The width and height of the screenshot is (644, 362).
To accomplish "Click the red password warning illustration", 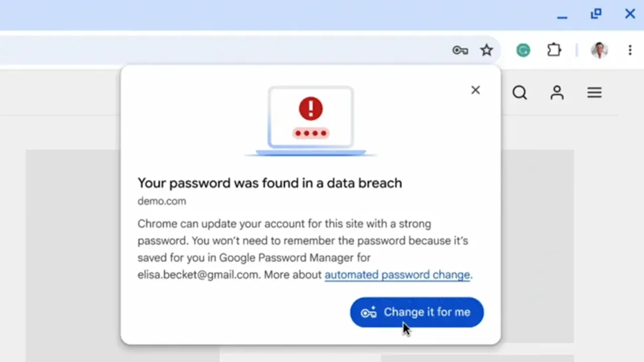I will (x=310, y=120).
